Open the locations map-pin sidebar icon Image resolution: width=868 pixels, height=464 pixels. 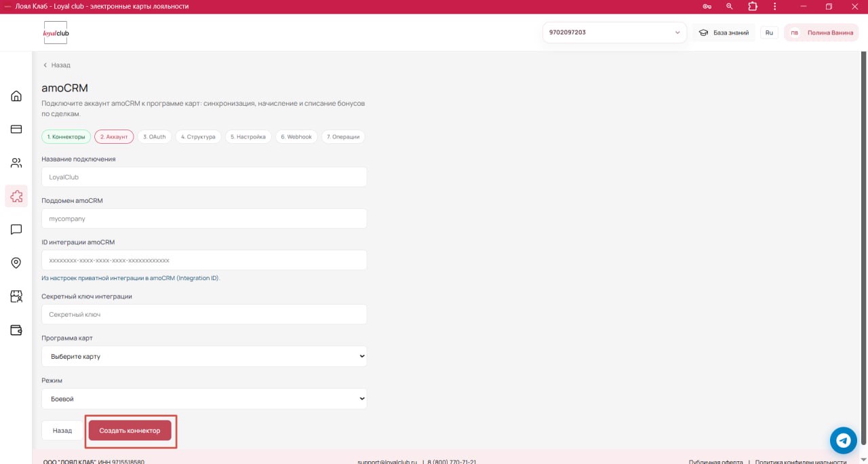click(x=16, y=263)
